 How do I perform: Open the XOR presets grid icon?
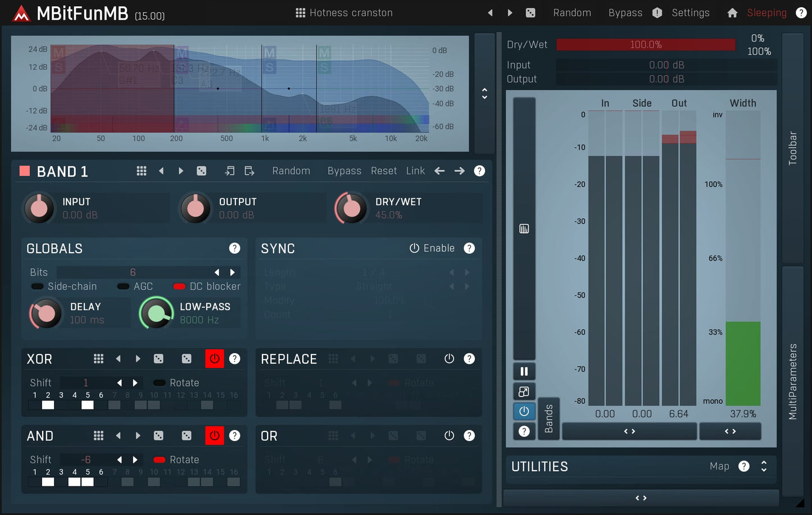(98, 359)
